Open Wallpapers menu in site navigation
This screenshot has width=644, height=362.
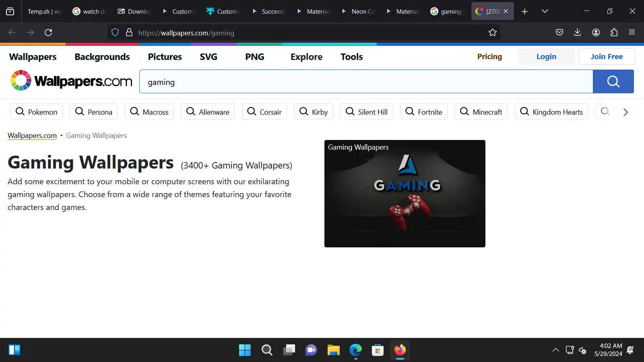click(33, 57)
